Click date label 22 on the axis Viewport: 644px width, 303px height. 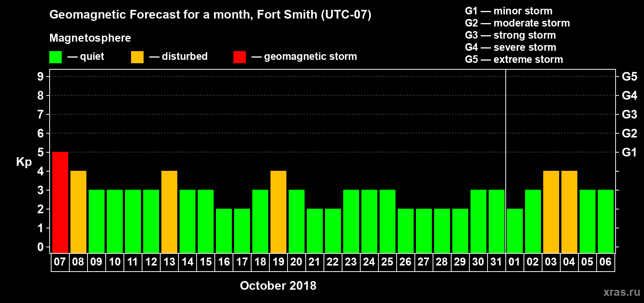333,262
